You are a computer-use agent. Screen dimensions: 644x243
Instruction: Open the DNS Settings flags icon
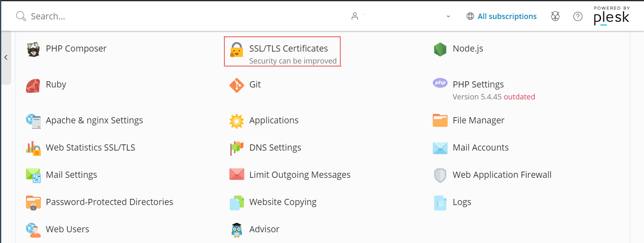point(236,148)
